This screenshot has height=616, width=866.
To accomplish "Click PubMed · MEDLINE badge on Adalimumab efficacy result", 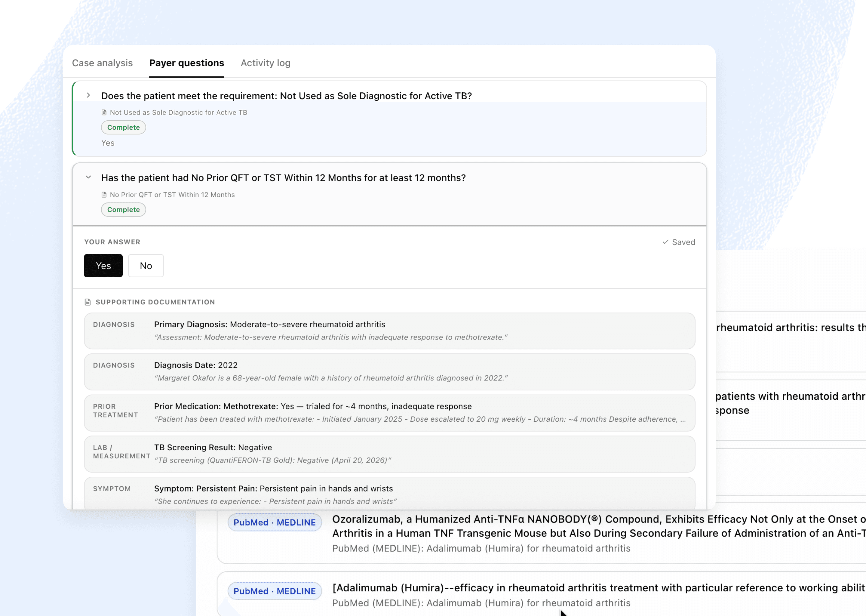I will pos(275,591).
